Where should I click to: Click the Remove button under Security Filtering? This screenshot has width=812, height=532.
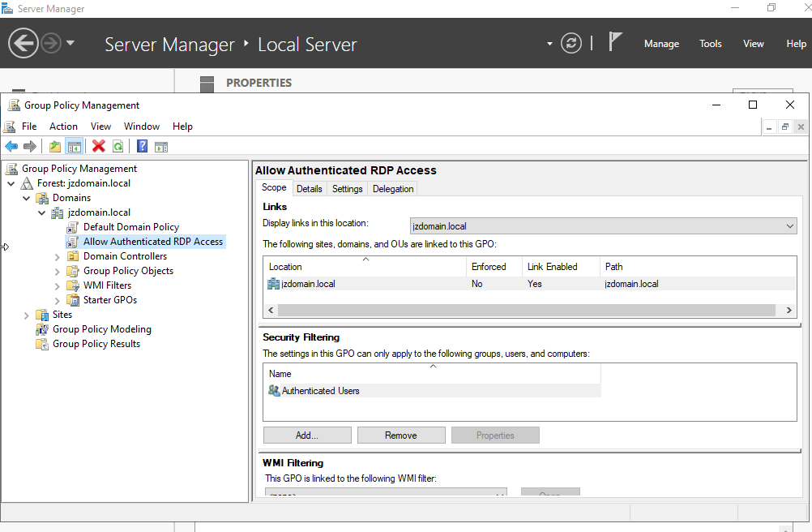tap(400, 435)
